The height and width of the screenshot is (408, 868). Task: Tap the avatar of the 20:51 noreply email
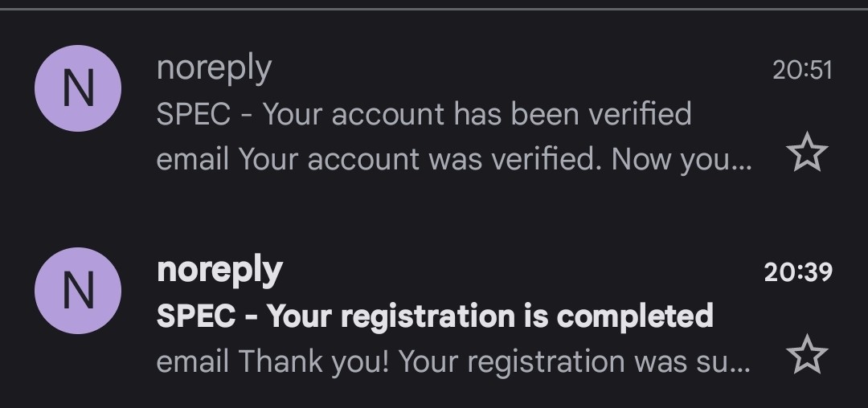coord(78,88)
